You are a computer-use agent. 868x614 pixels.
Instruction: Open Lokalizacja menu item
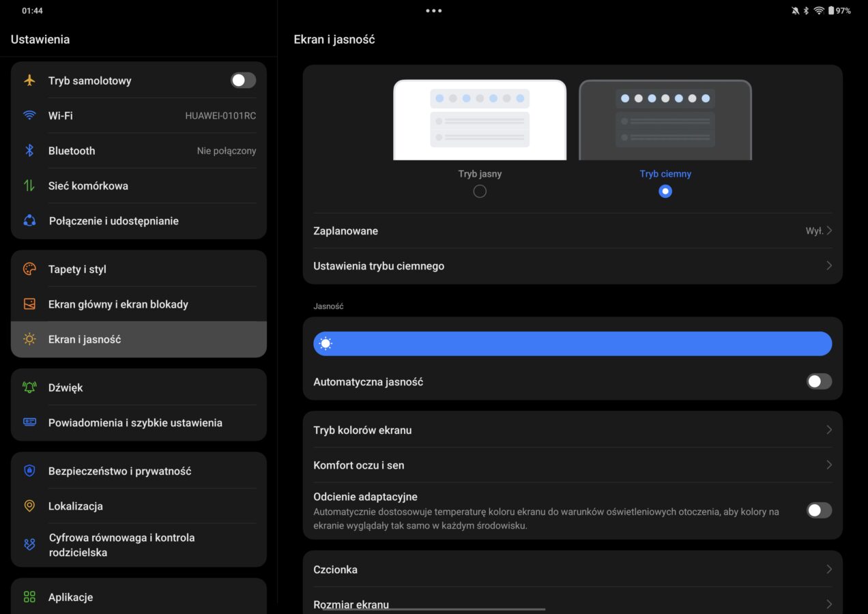point(139,506)
